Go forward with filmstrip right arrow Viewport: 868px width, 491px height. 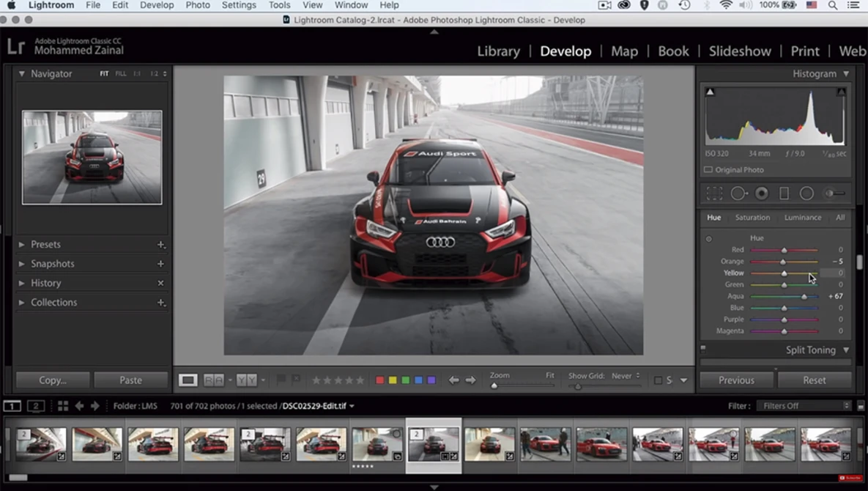click(94, 406)
